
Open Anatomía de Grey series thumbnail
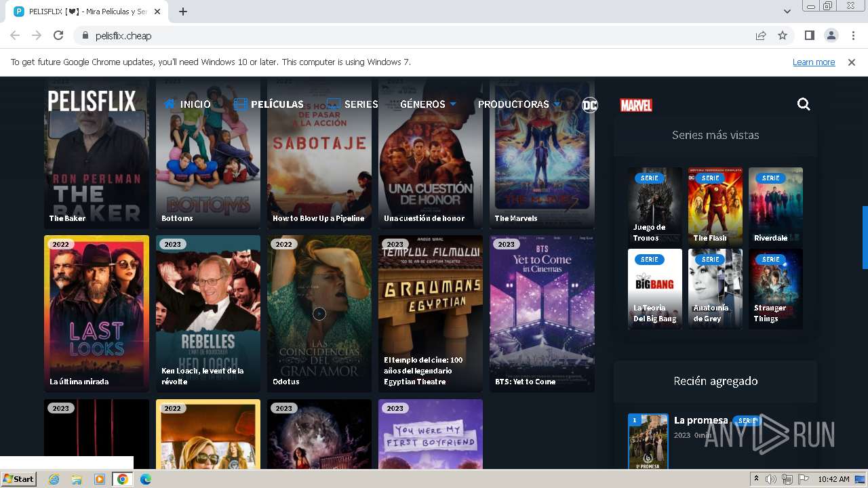(715, 289)
